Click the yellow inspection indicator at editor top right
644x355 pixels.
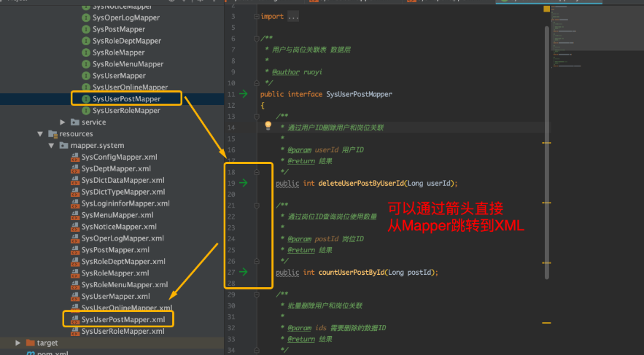coord(547,9)
